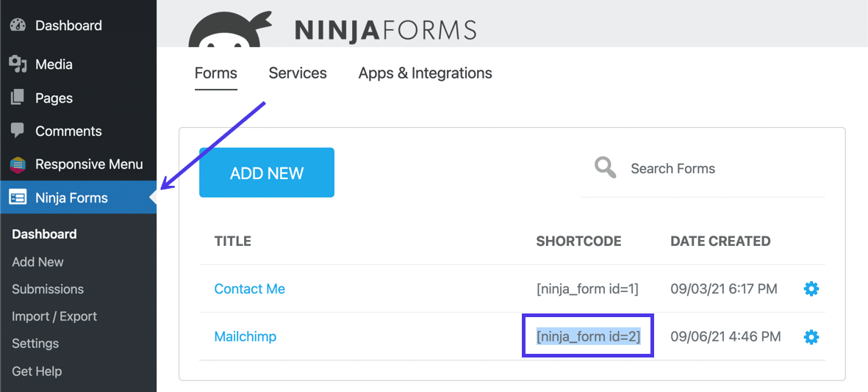The height and width of the screenshot is (392, 868).
Task: Click the Dashboard gauge icon in sidebar
Action: coord(18,25)
